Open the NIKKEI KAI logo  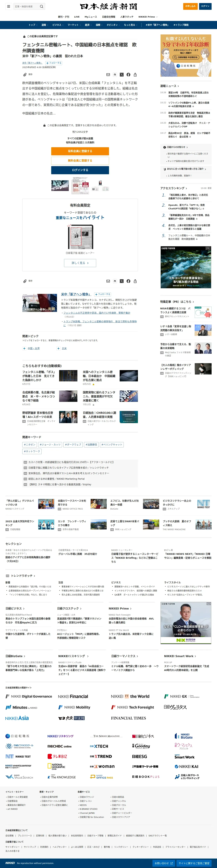(186, 767)
